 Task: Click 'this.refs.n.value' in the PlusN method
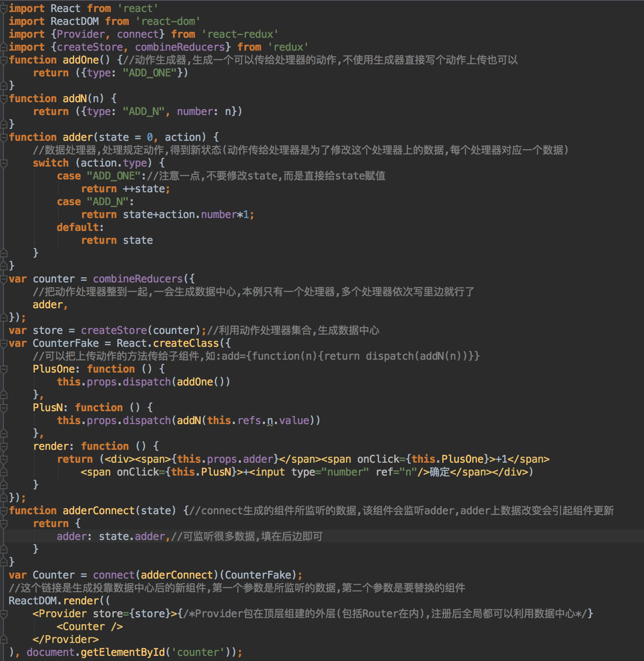258,421
